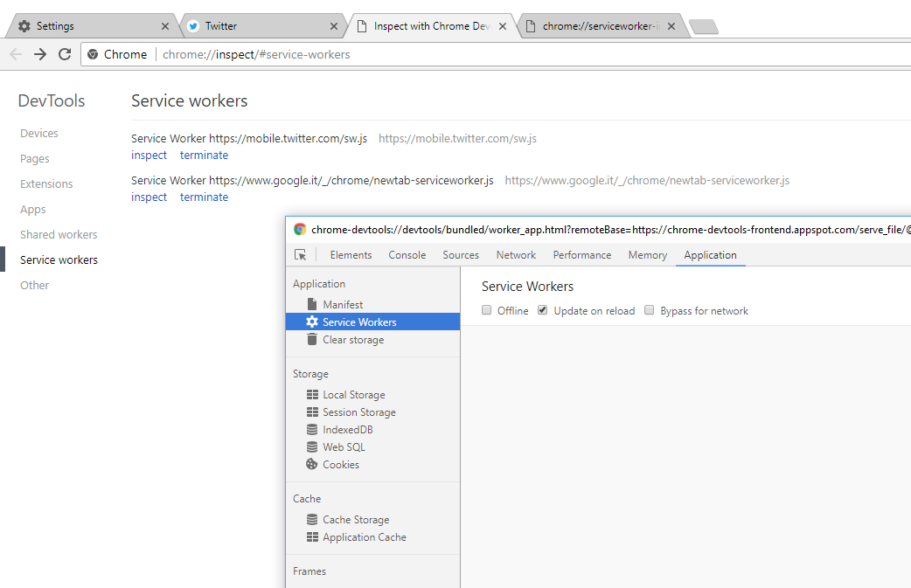
Task: Enable Bypass for network checkbox
Action: tap(650, 310)
